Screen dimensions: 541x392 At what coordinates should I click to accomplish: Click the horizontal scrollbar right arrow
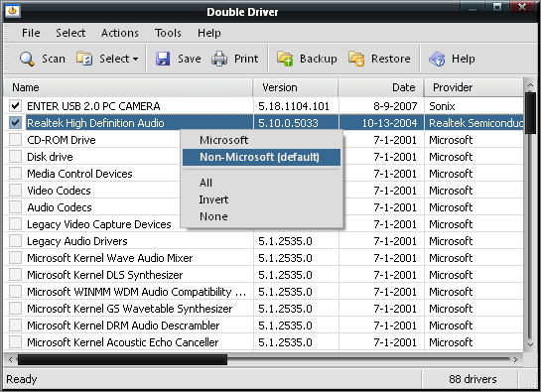(515, 360)
